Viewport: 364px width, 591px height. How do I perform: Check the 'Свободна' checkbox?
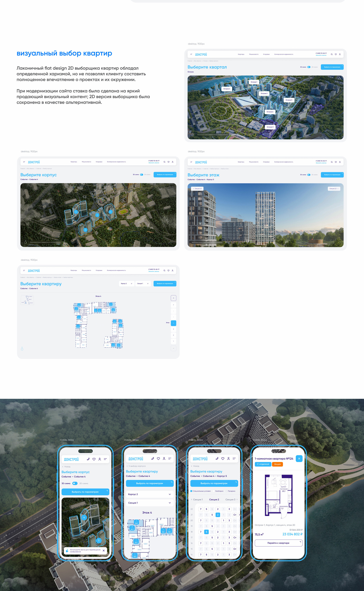[214, 491]
